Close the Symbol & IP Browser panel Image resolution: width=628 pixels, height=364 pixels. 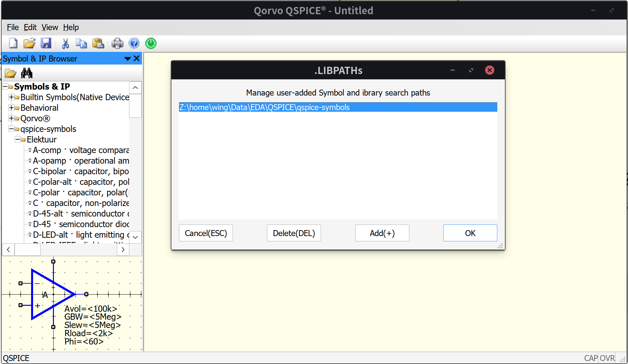137,59
